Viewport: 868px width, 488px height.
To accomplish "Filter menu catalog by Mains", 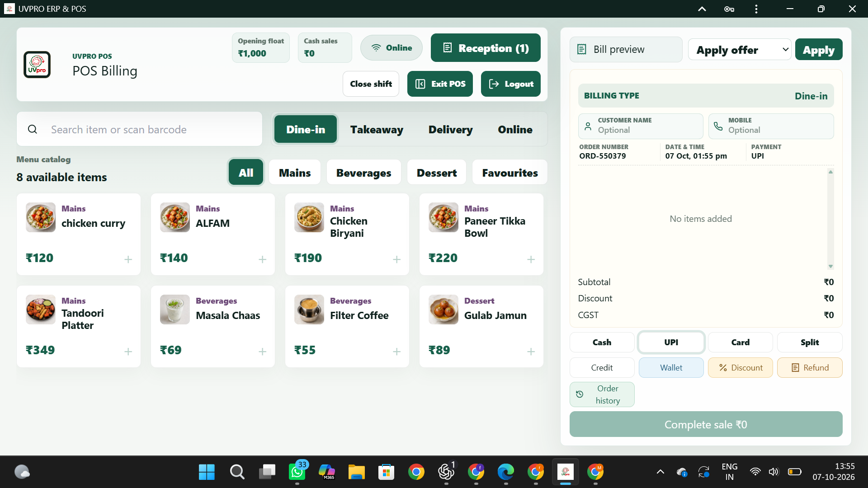I will pos(295,173).
